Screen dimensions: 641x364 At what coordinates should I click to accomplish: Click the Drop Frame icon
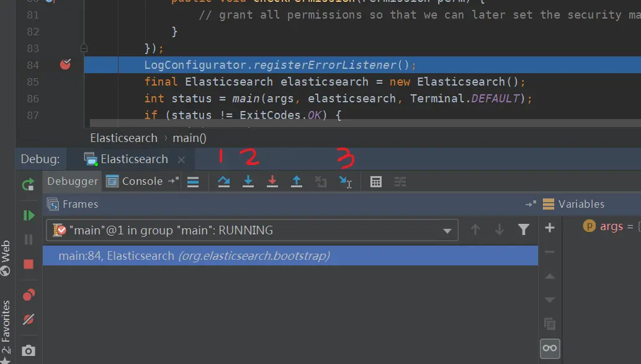[321, 182]
